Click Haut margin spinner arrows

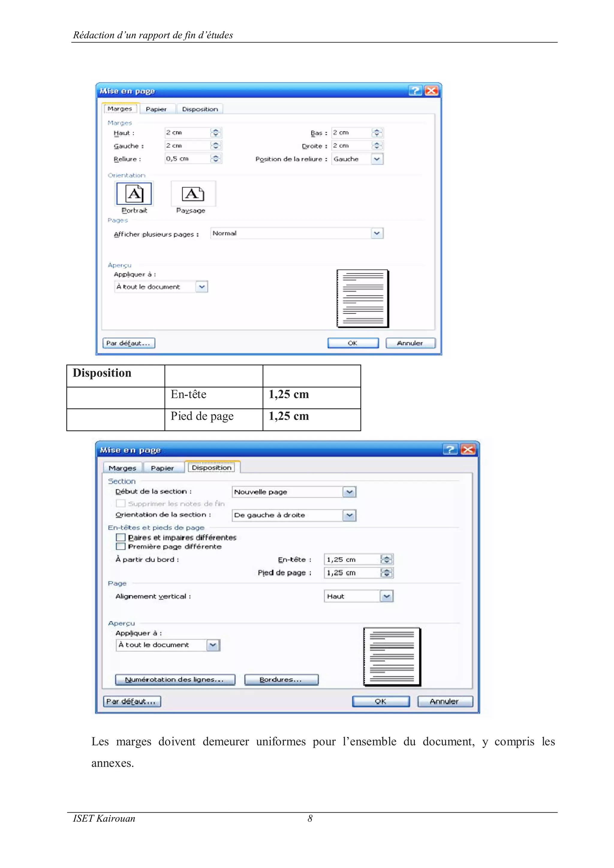click(x=216, y=133)
